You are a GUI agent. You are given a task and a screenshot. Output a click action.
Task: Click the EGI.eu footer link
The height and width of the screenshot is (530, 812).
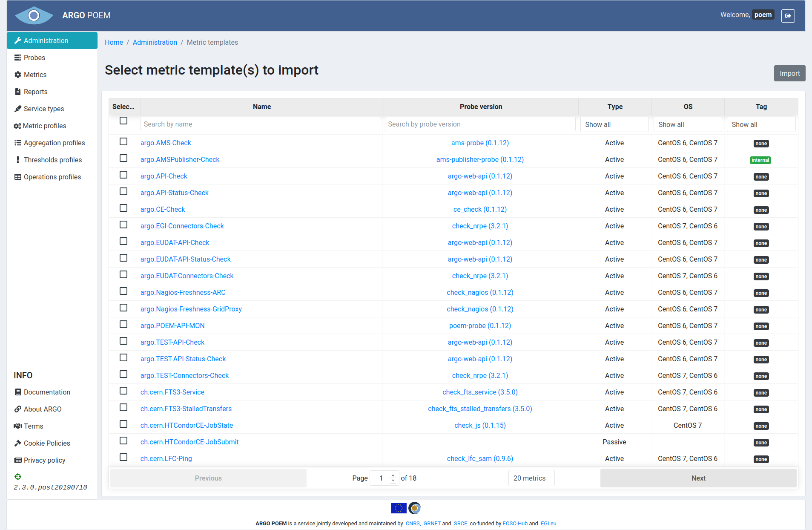(x=548, y=523)
